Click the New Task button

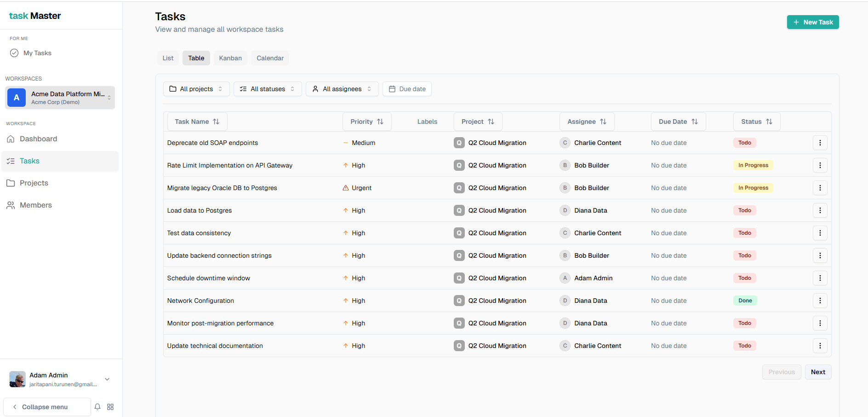click(x=812, y=22)
